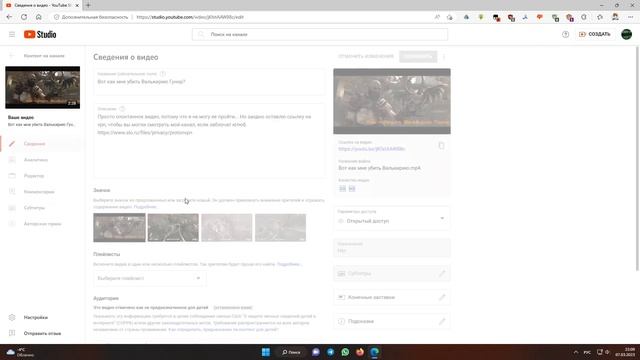The image size is (640, 360).
Task: Follow the Подробнее link under thumbnail section
Action: click(145, 207)
